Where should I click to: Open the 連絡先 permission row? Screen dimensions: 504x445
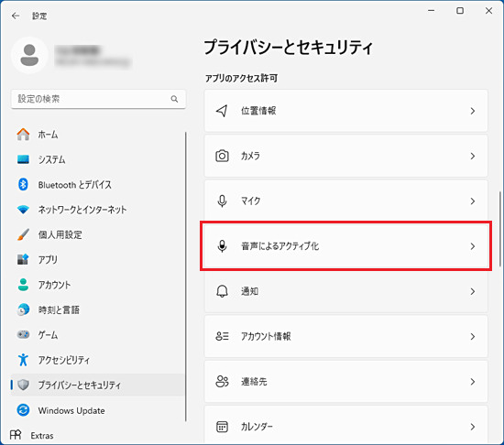click(345, 382)
